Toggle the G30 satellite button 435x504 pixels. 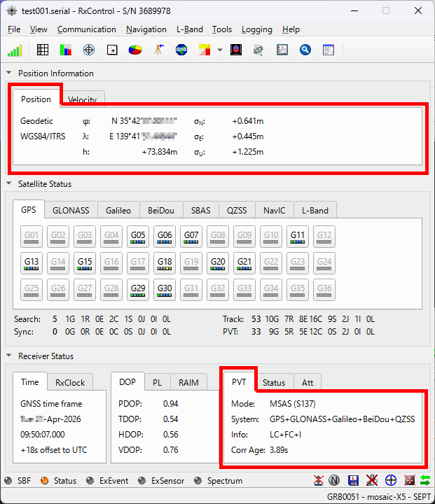(x=165, y=290)
